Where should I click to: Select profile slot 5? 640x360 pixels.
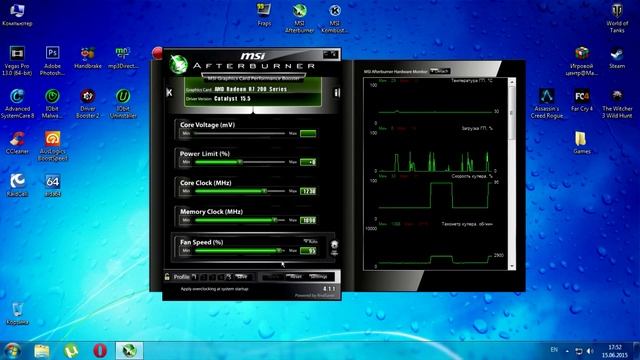tap(229, 277)
